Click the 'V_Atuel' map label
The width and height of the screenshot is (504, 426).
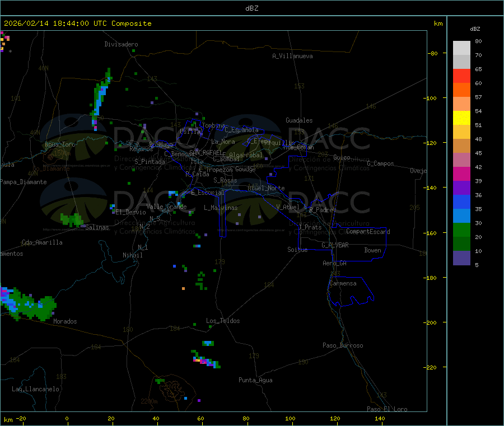pyautogui.click(x=288, y=207)
